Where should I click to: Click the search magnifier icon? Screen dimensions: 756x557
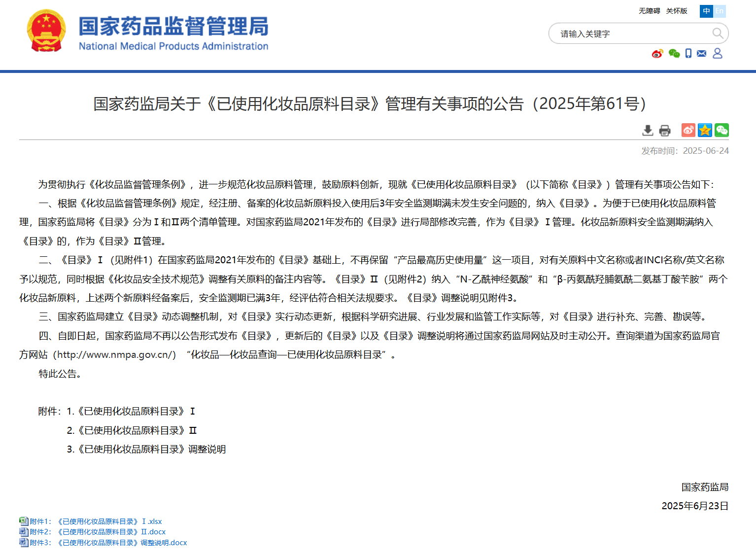pyautogui.click(x=718, y=33)
